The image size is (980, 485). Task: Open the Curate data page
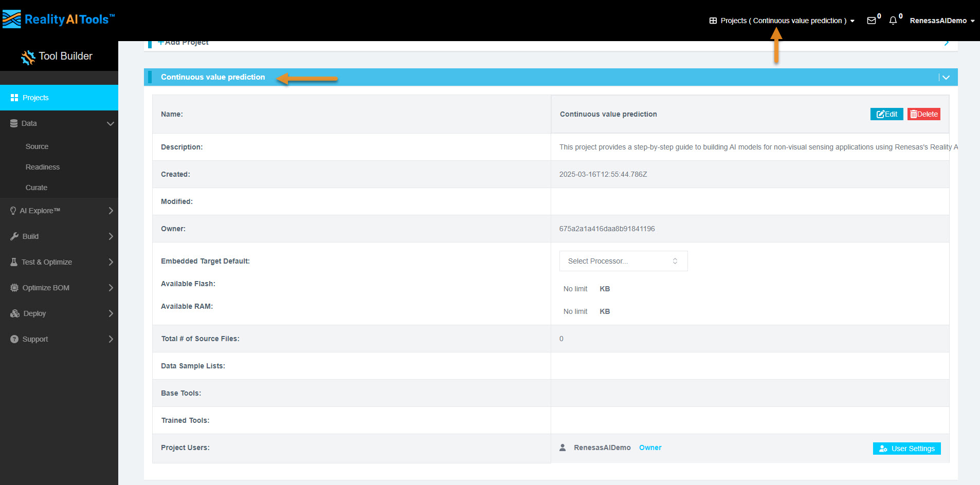click(37, 188)
